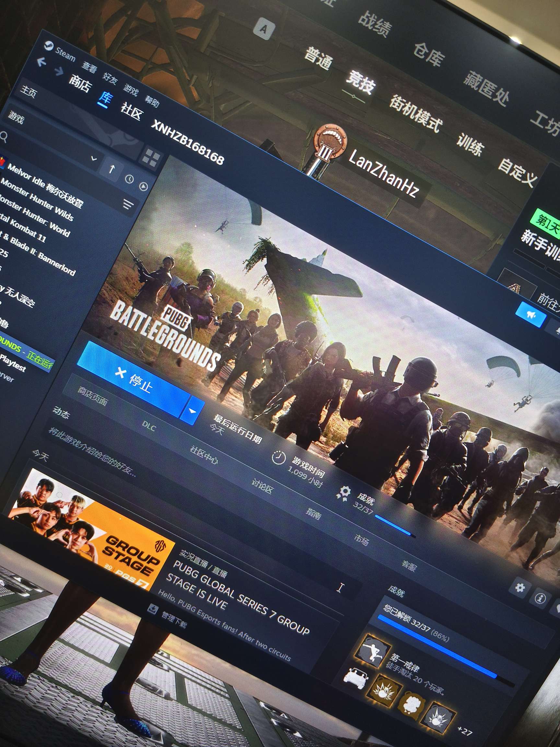Open the dropdown arrow beside 停止
This screenshot has height=747, width=560.
pos(192,411)
